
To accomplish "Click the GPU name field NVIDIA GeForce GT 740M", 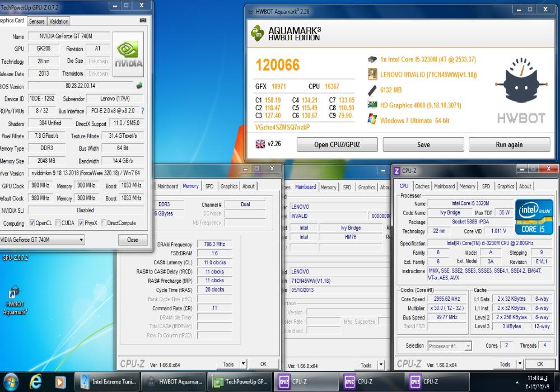I will coord(68,36).
